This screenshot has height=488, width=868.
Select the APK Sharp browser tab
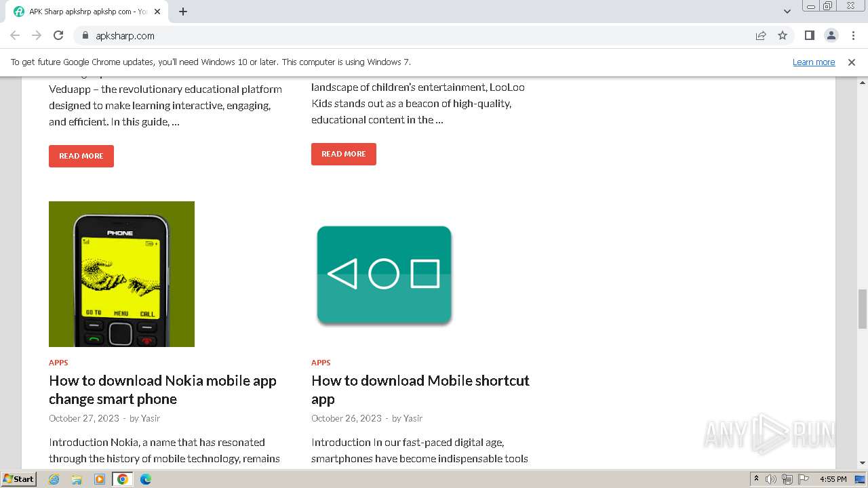(x=87, y=12)
